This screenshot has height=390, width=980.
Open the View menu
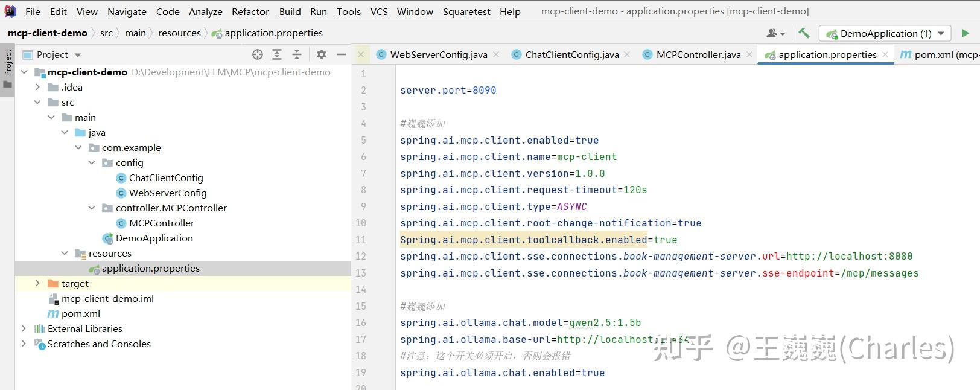pyautogui.click(x=87, y=11)
